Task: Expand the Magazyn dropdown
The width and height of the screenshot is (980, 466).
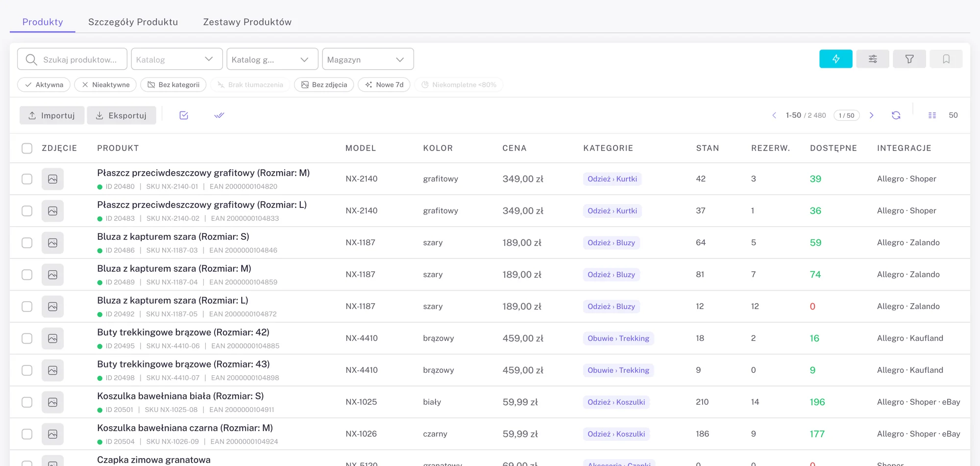Action: coord(368,59)
